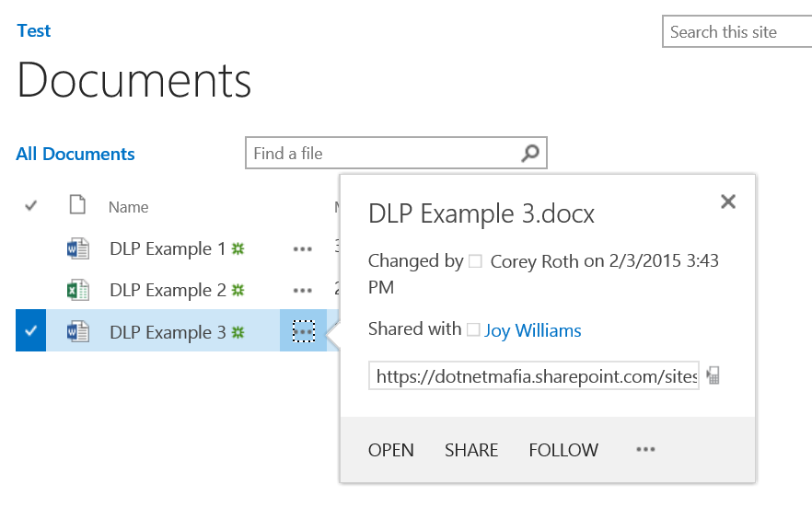Screen dimensions: 812x518
Task: Click the Corey Roth name text
Action: click(x=534, y=261)
